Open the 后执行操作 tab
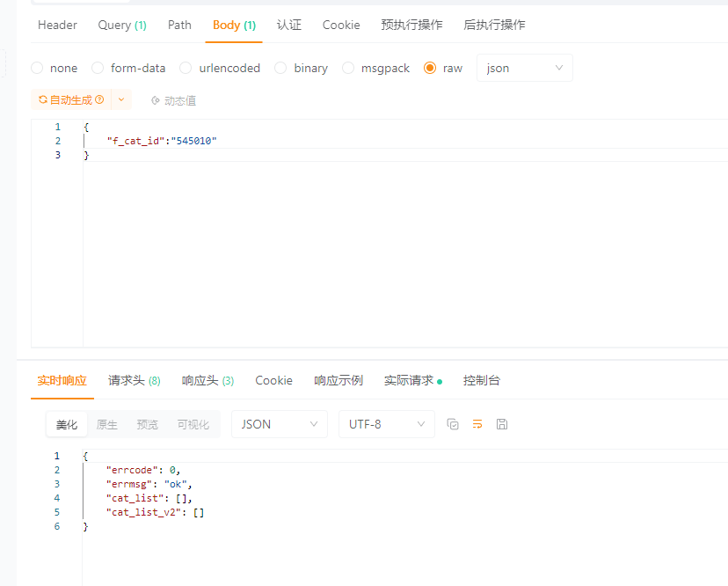Screen dimensions: 728x586 pyautogui.click(x=494, y=26)
